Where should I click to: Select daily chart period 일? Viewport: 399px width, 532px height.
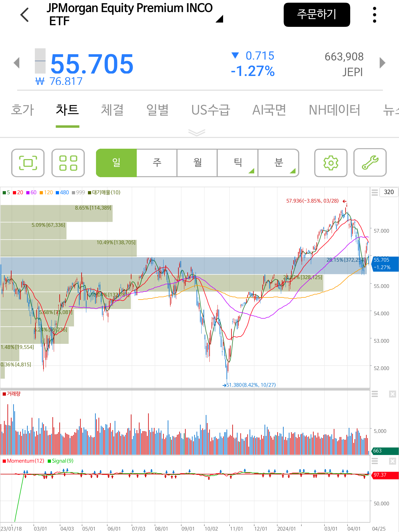(116, 163)
